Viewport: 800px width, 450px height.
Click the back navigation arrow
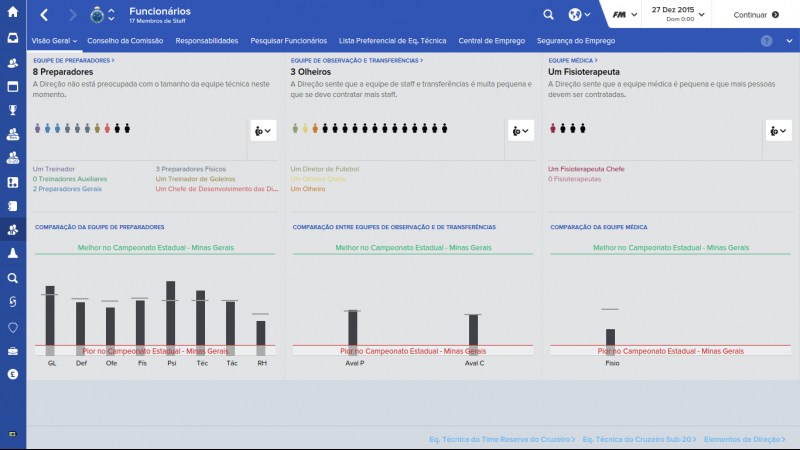point(44,15)
